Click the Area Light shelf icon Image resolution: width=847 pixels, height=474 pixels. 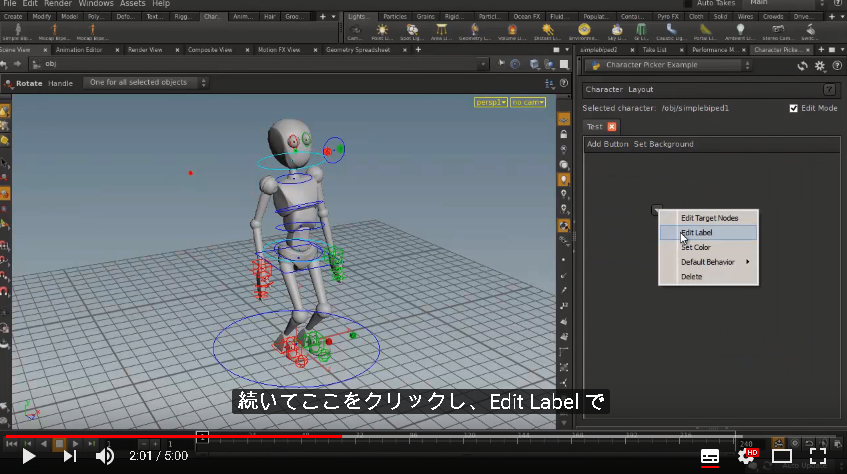[x=441, y=31]
